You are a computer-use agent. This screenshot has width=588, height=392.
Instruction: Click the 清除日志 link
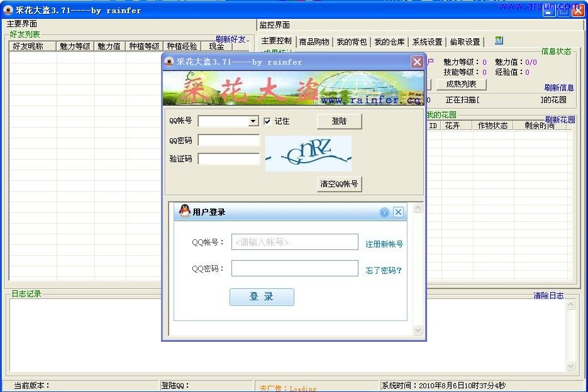point(548,296)
